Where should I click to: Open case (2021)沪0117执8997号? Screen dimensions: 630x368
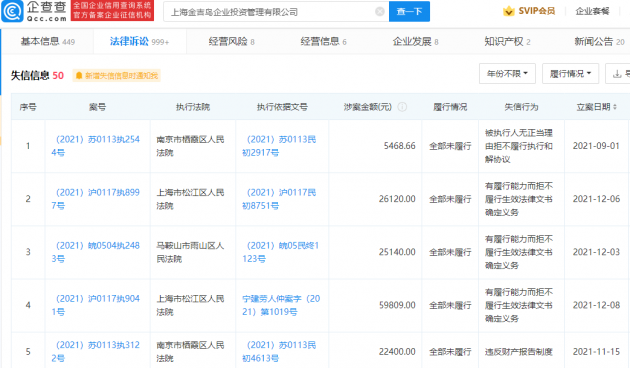(x=96, y=199)
